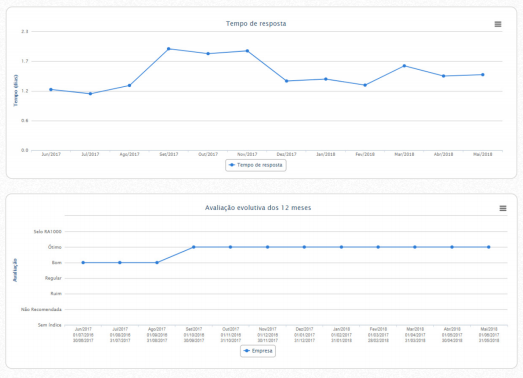Toggle the Tempo de resposta legend series
Screen dimensions: 523x378
(256, 165)
